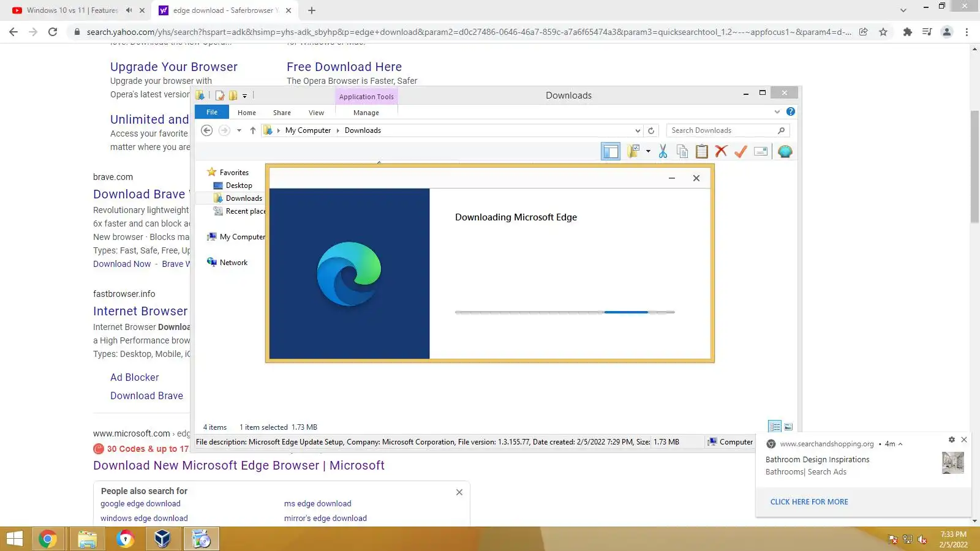Click the folder options icon with checkmark

pyautogui.click(x=633, y=151)
